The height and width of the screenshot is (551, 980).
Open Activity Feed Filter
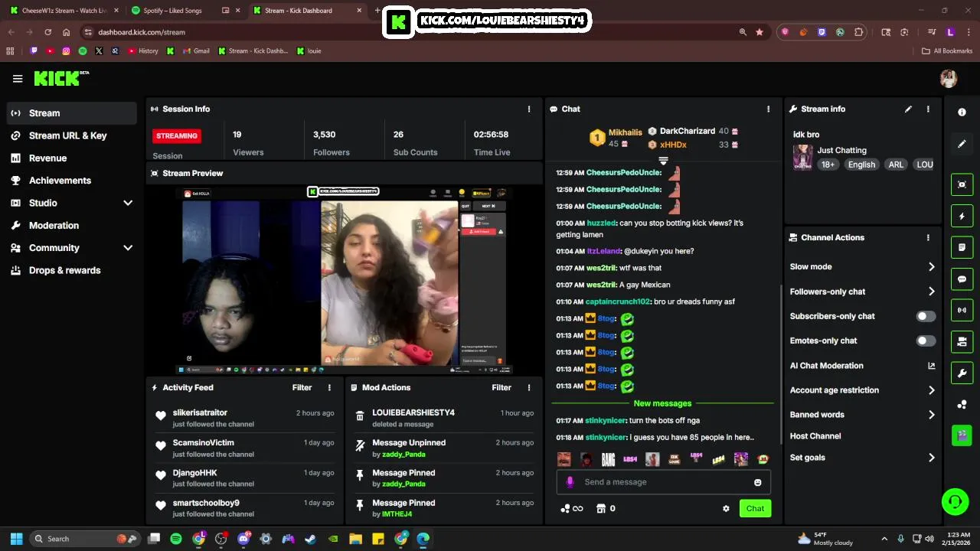click(302, 387)
